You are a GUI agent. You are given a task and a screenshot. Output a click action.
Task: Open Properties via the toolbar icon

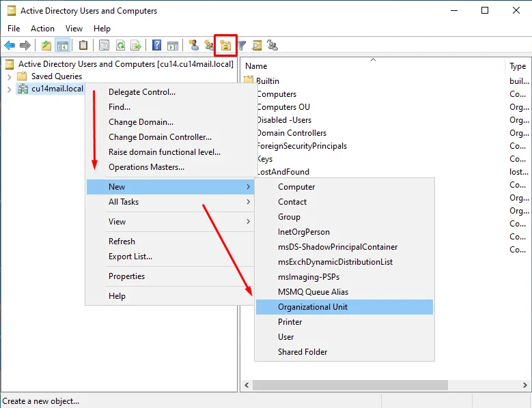click(104, 45)
